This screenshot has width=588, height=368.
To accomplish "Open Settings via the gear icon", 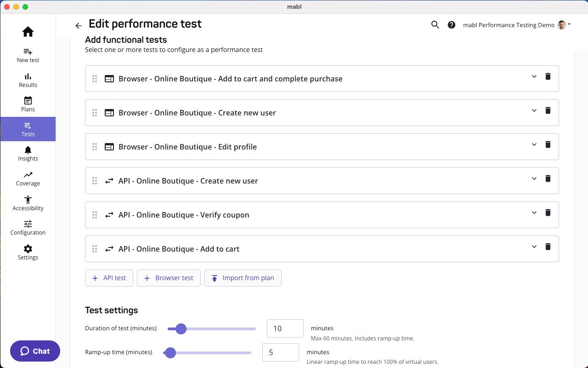I will (x=28, y=252).
